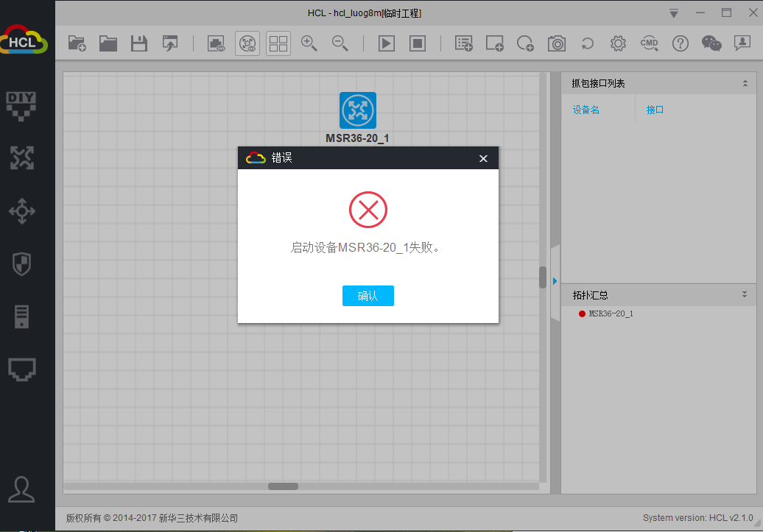The height and width of the screenshot is (532, 763).
Task: Save the project with the floppy disk icon
Action: pos(138,43)
